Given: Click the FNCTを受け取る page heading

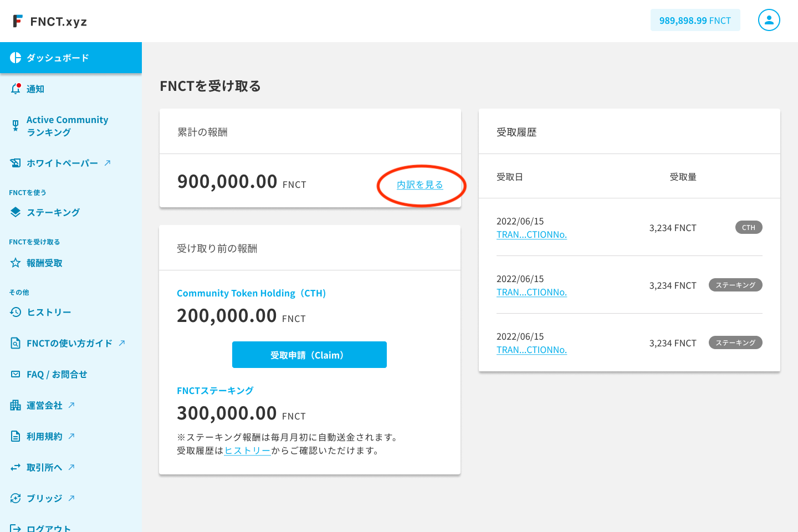Looking at the screenshot, I should point(210,86).
